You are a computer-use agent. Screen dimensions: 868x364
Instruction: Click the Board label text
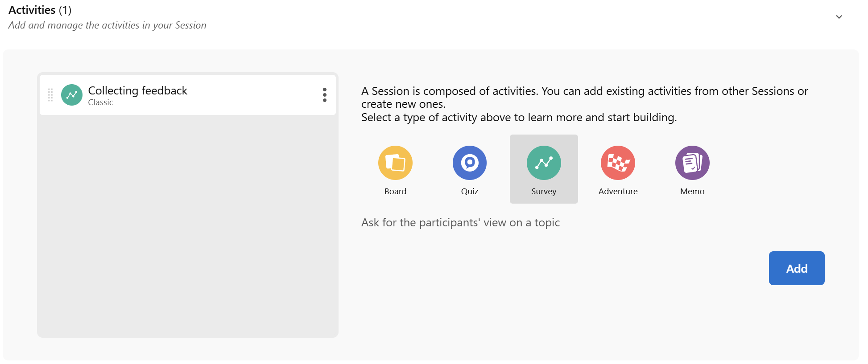point(395,191)
